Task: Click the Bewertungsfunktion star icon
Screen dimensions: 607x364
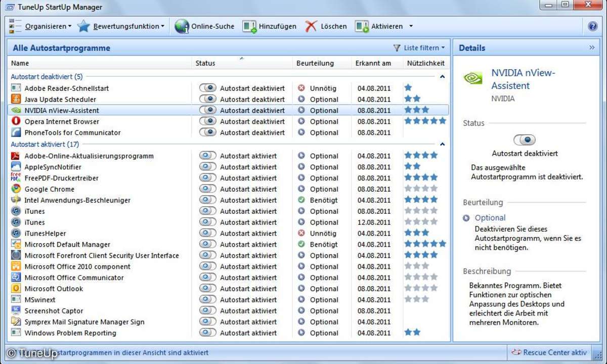Action: 83,26
